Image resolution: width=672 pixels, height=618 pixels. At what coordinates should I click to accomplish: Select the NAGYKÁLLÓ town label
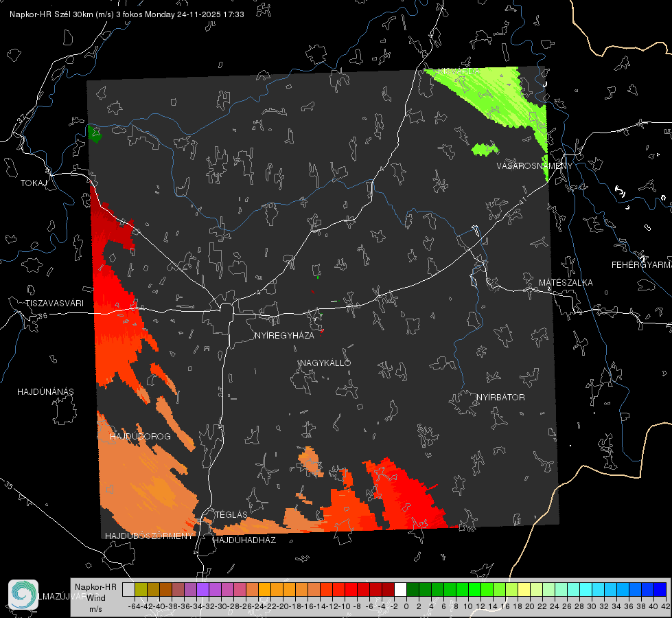pyautogui.click(x=325, y=363)
